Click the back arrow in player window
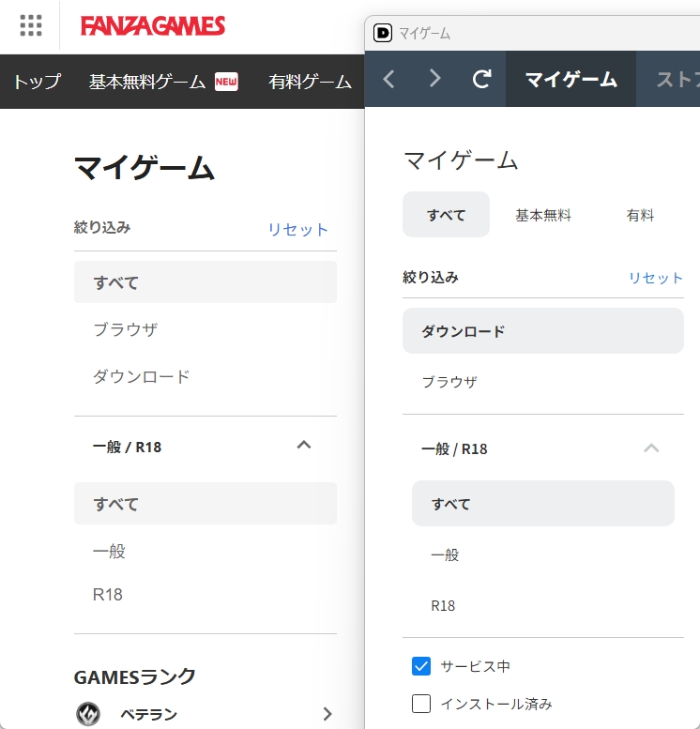 pos(389,79)
